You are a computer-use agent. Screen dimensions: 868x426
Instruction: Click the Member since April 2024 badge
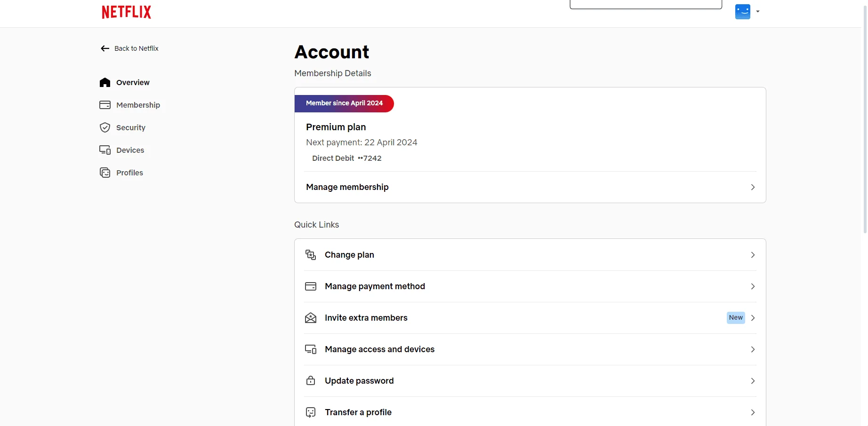point(344,103)
